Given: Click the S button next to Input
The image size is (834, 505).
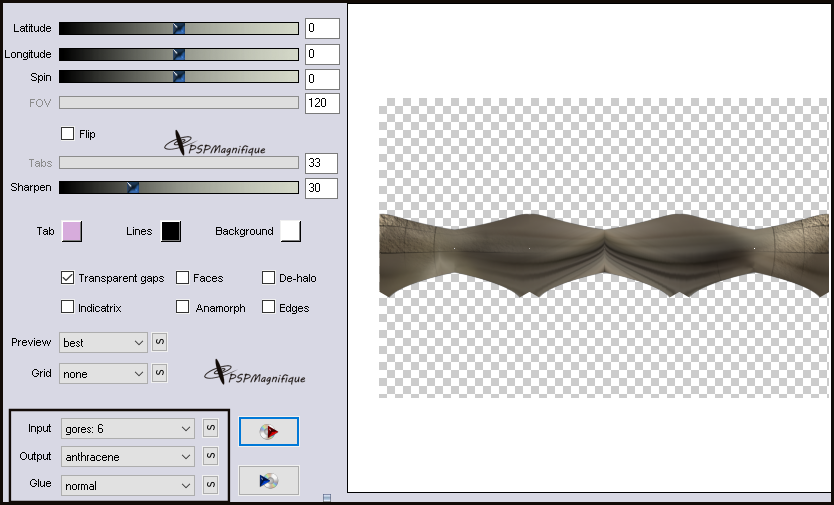Looking at the screenshot, I should (x=211, y=428).
